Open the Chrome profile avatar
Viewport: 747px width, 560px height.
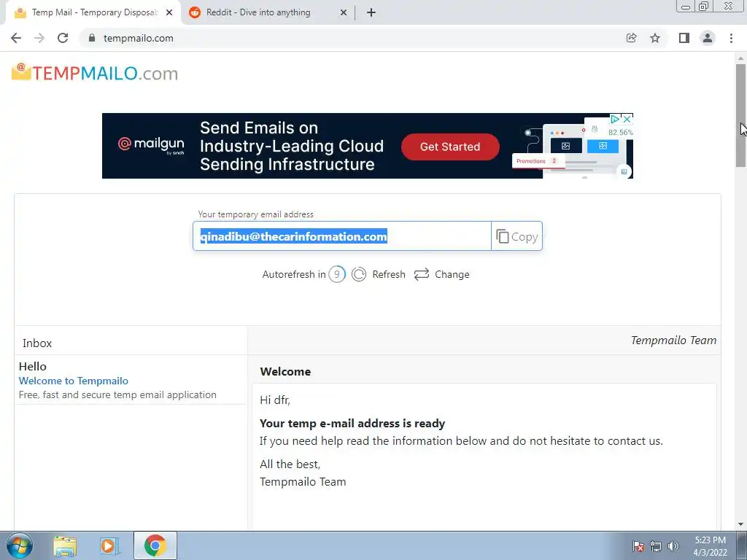tap(708, 38)
